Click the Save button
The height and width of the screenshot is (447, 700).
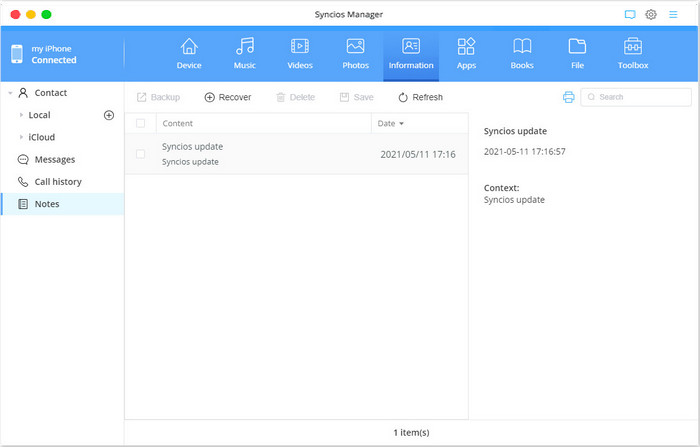tap(356, 97)
